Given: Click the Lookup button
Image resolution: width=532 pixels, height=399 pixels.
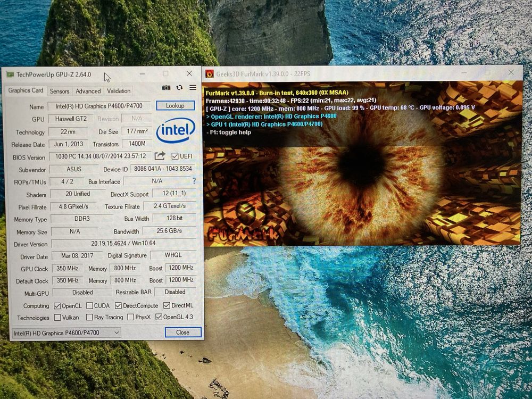Looking at the screenshot, I should [176, 105].
